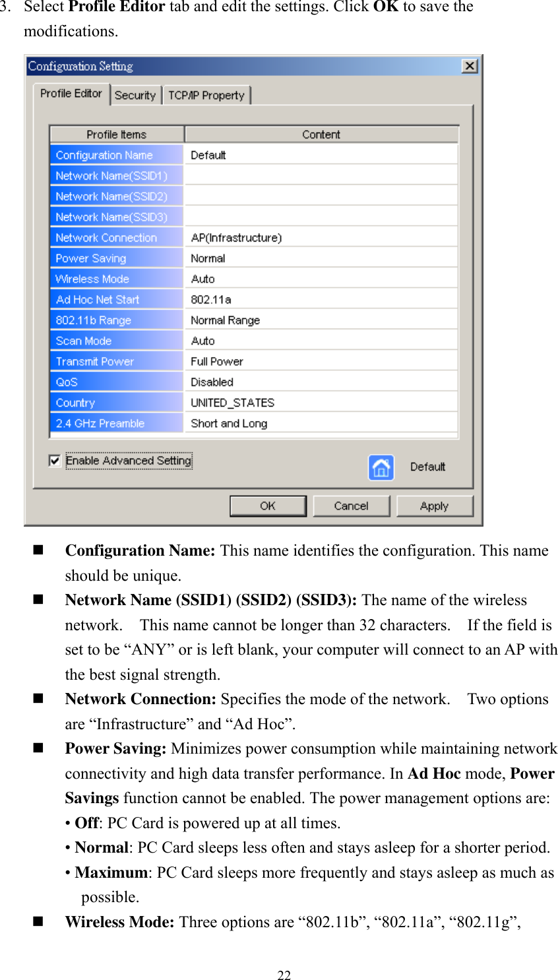Click OK to save modifications

(267, 506)
